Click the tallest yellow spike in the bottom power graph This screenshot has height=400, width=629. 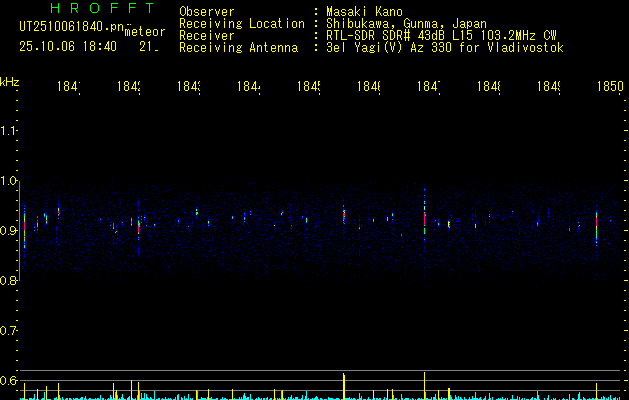pyautogui.click(x=425, y=384)
